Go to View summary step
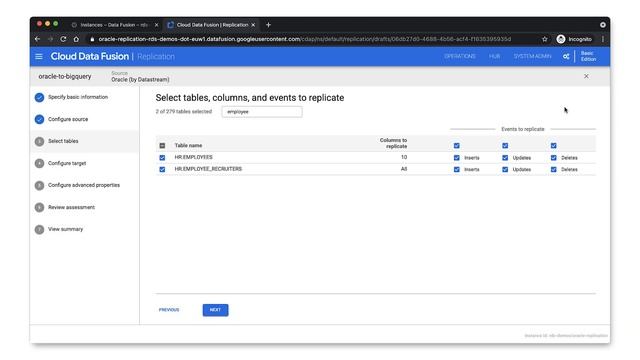Image resolution: width=640 pixels, height=360 pixels. (65, 229)
